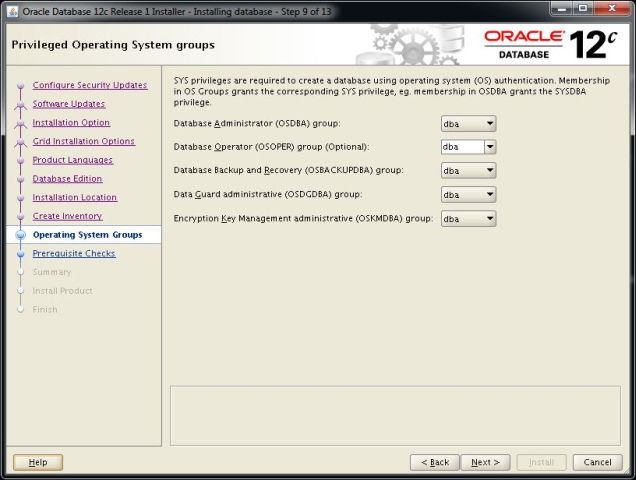Screen dimensions: 636x480
Task: Click the Database Backup and Recovery label
Action: [x=288, y=170]
